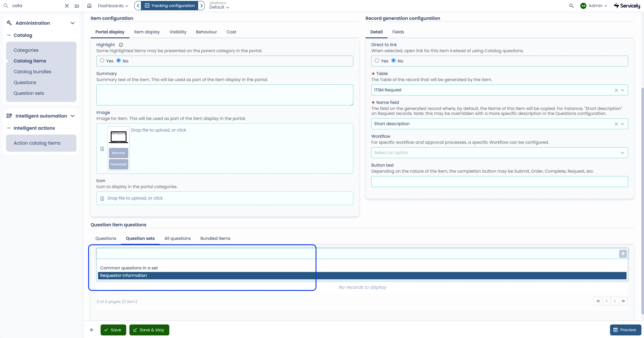The image size is (644, 338).
Task: Collapse the Administration section
Action: pyautogui.click(x=72, y=23)
